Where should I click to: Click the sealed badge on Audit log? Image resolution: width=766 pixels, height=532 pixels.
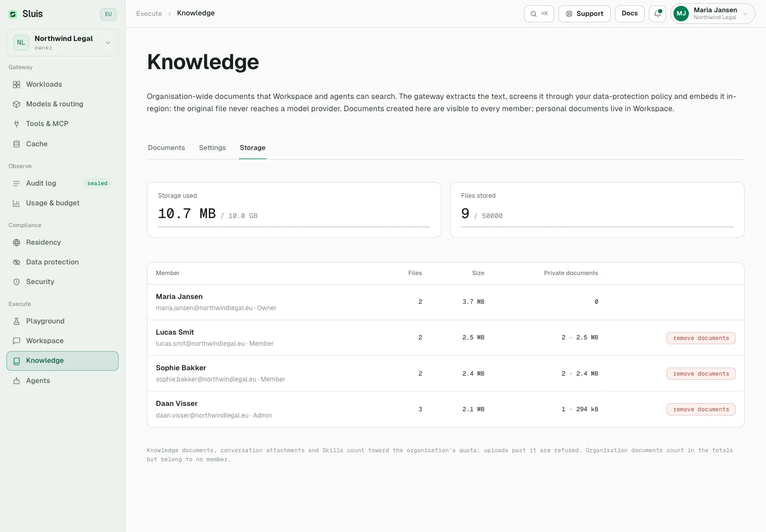(97, 184)
